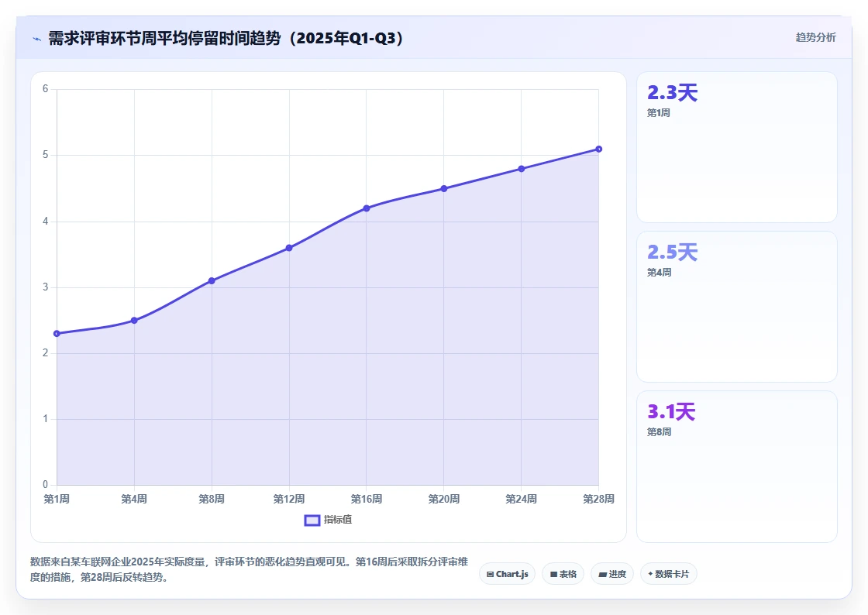Click the x-axis label 第24周

click(522, 499)
